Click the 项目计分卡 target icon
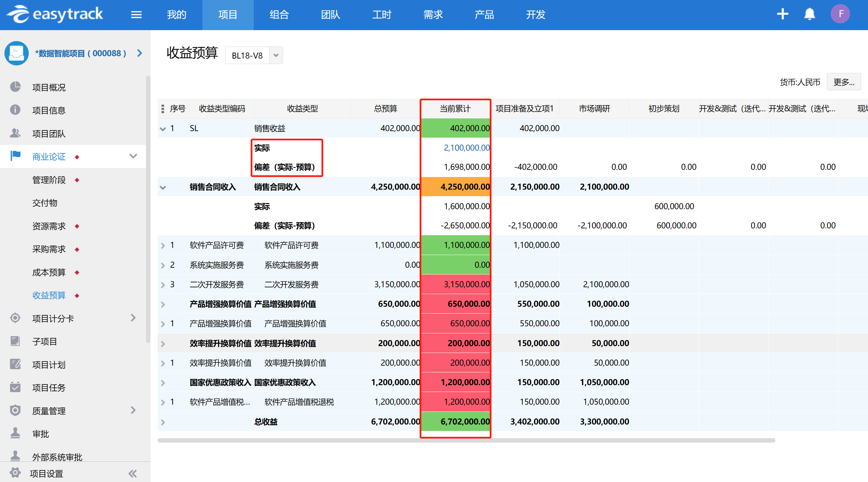Image resolution: width=868 pixels, height=482 pixels. click(15, 318)
